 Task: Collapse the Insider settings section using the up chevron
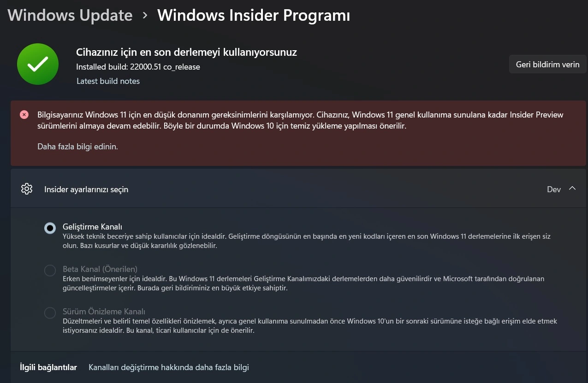[572, 189]
